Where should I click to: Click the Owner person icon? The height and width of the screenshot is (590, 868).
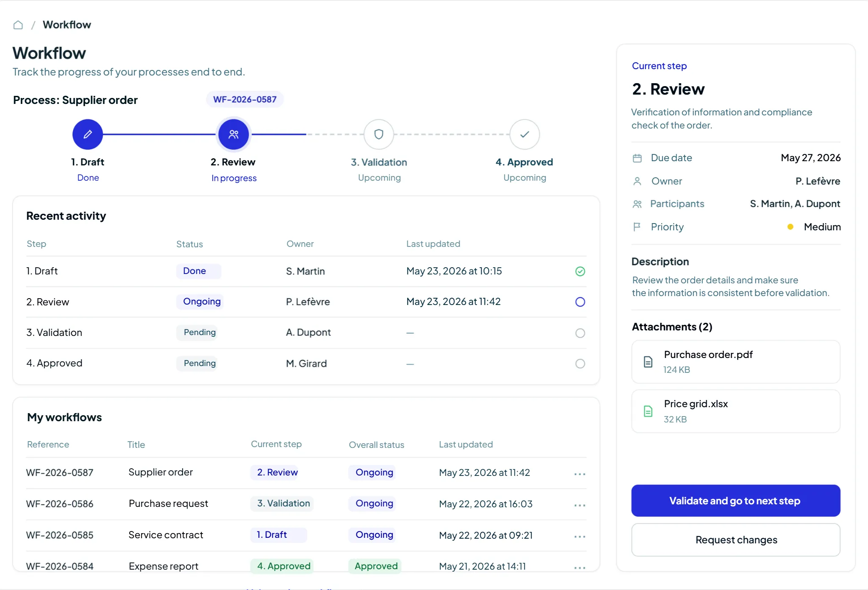[x=637, y=182]
